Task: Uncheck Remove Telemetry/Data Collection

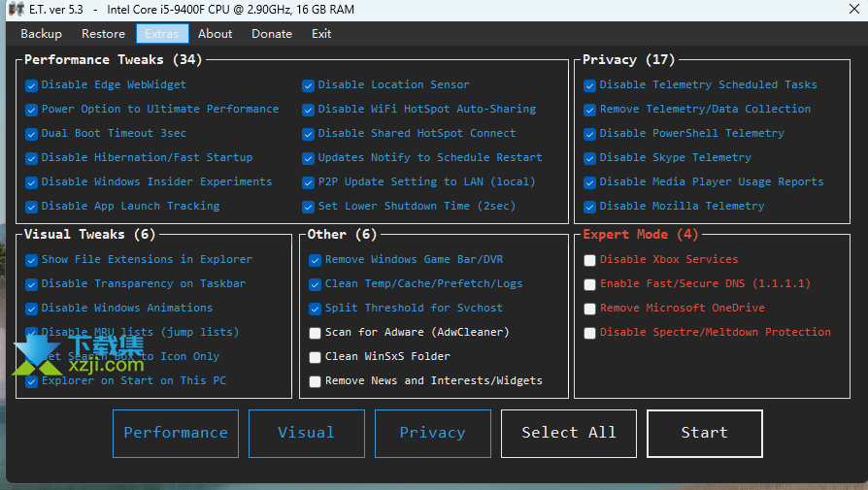Action: coord(589,110)
